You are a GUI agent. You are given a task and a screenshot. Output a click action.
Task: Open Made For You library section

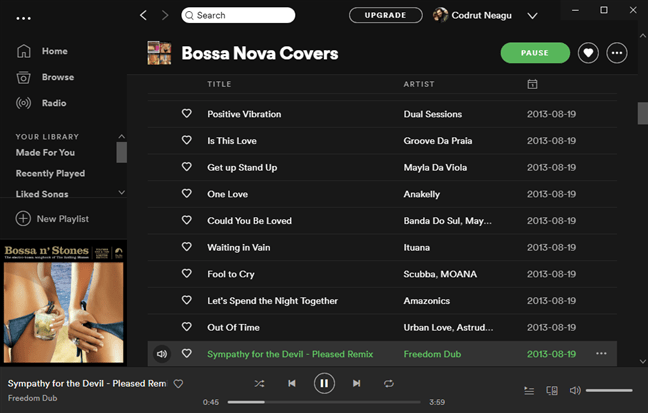pyautogui.click(x=45, y=153)
